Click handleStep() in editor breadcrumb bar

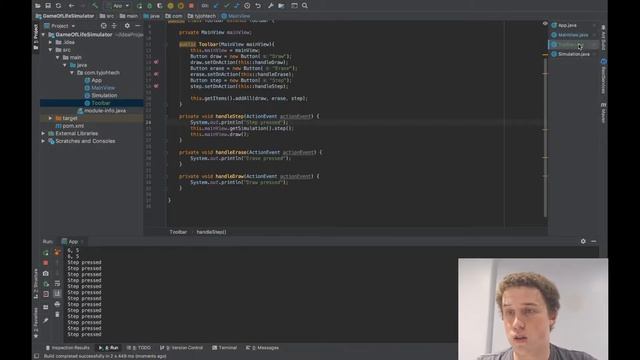coord(211,232)
